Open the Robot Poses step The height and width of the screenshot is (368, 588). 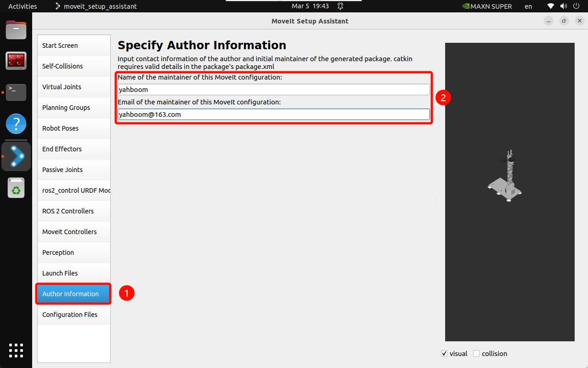[74, 128]
